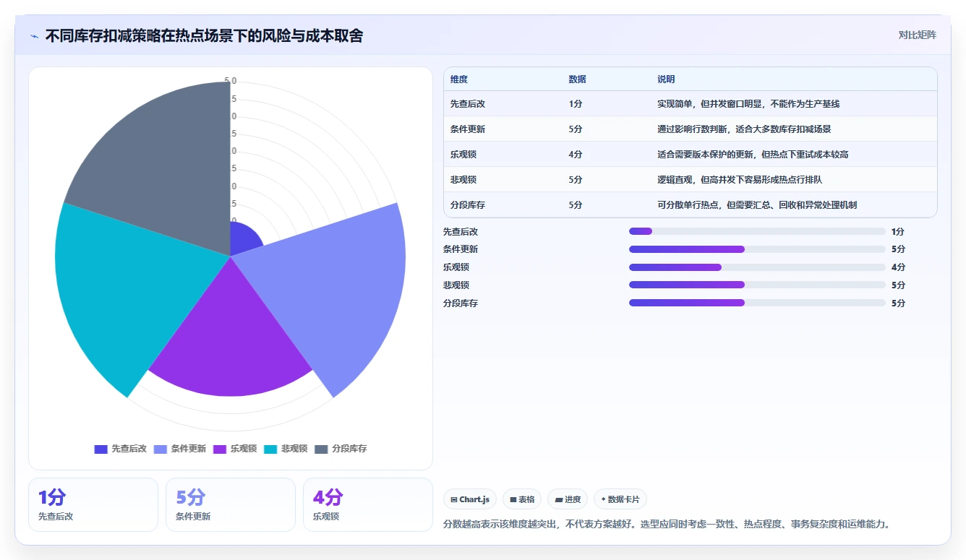Click the chart title 不同库存扣减策略
Screen dimensions: 966x560
205,35
